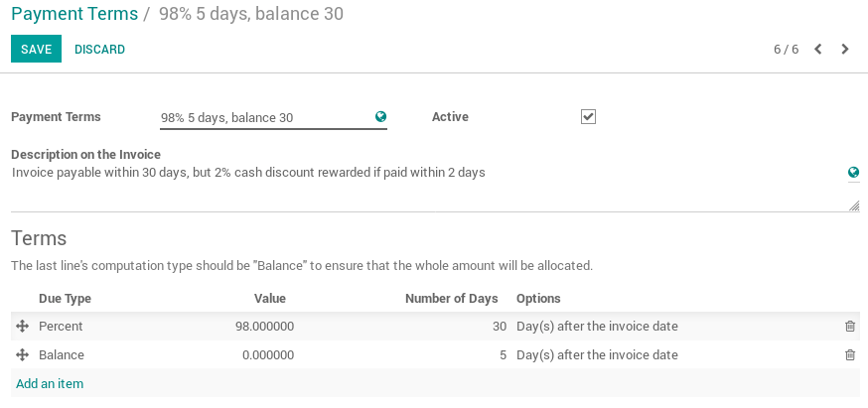The image size is (868, 408).
Task: Grab the drag handle of Percent row
Action: 22,327
